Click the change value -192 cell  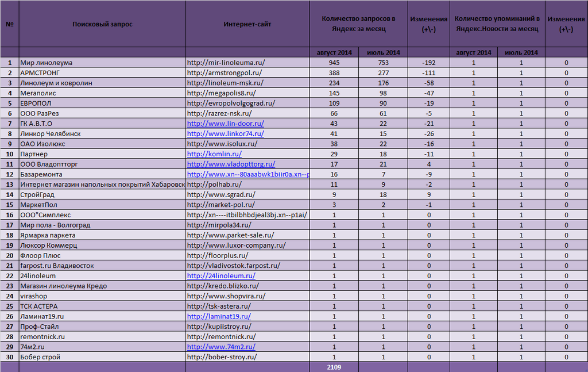428,63
